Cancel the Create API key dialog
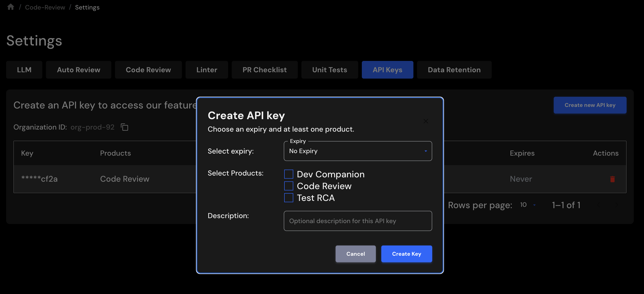Screen dimensions: 644x294 (x=355, y=254)
